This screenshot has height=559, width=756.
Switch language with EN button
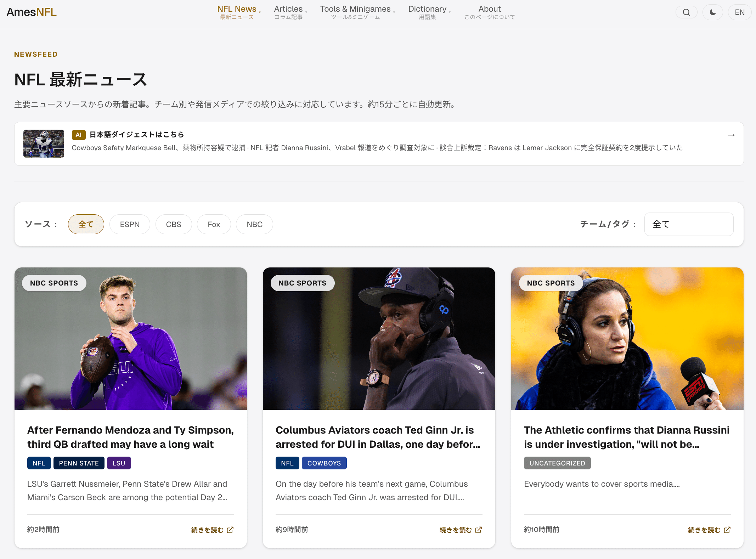739,12
